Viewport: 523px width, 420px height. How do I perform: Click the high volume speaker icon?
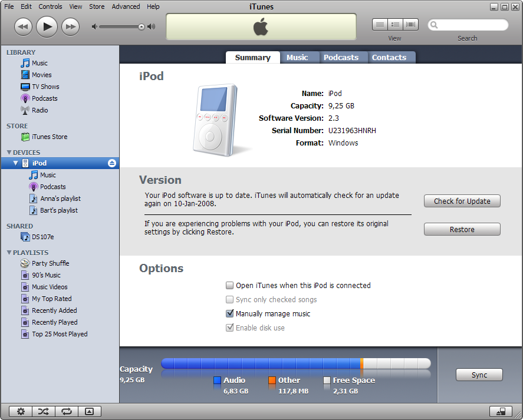point(152,27)
